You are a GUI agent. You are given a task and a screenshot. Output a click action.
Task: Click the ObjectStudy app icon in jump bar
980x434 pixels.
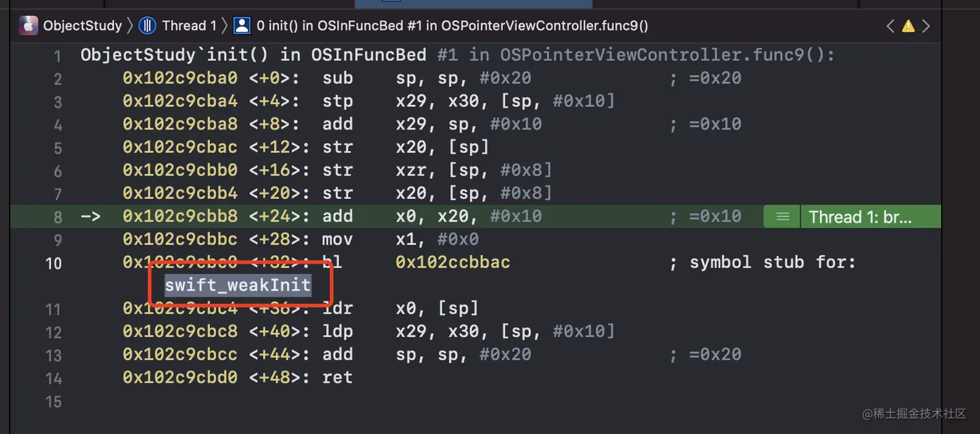pos(29,26)
